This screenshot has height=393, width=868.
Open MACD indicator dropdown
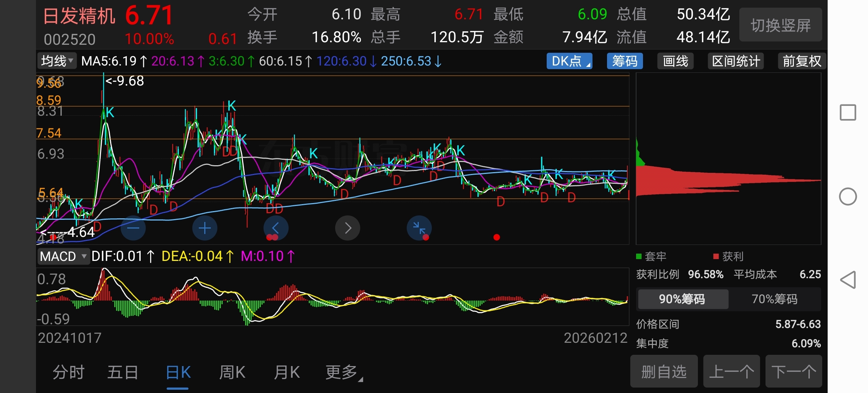pyautogui.click(x=63, y=257)
